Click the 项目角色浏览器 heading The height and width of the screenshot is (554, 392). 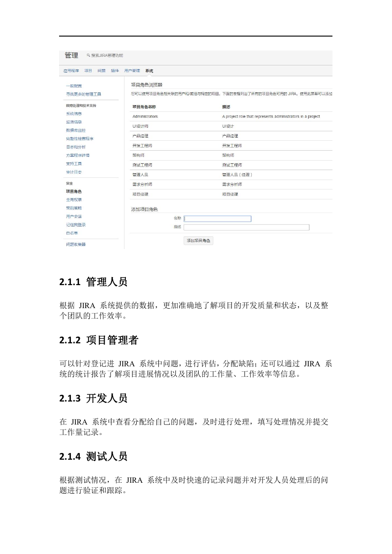point(147,84)
